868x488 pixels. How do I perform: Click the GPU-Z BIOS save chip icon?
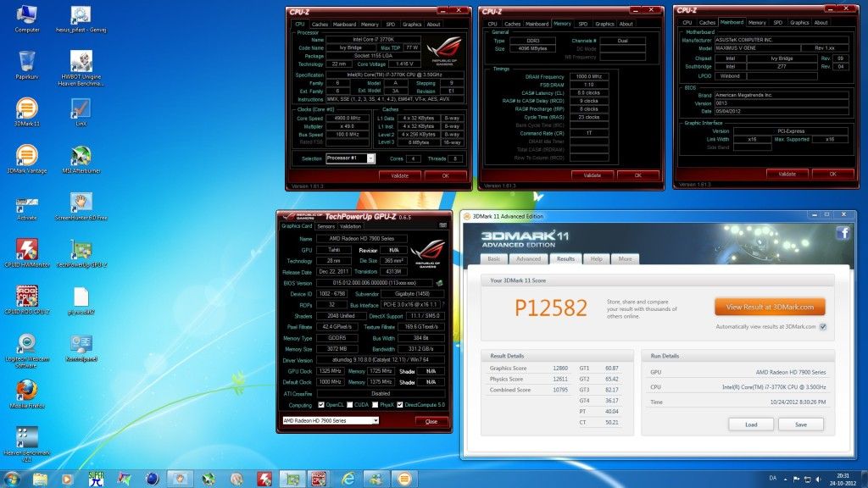point(440,283)
